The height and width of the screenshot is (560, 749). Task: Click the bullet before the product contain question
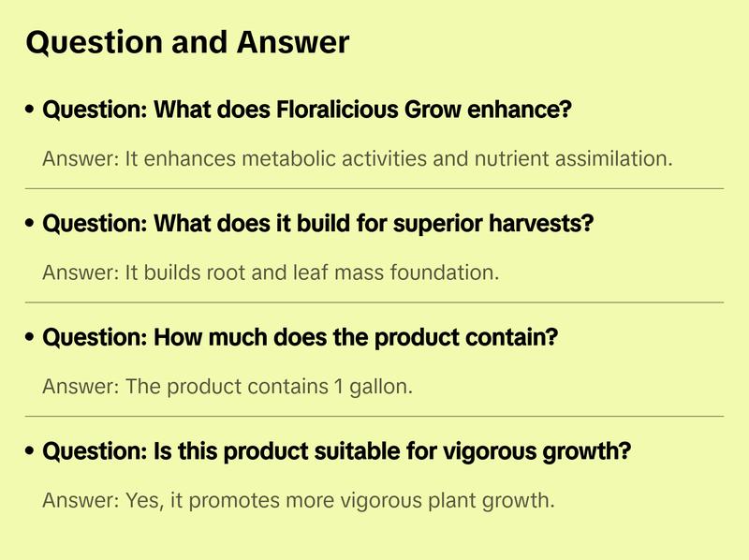tap(31, 338)
